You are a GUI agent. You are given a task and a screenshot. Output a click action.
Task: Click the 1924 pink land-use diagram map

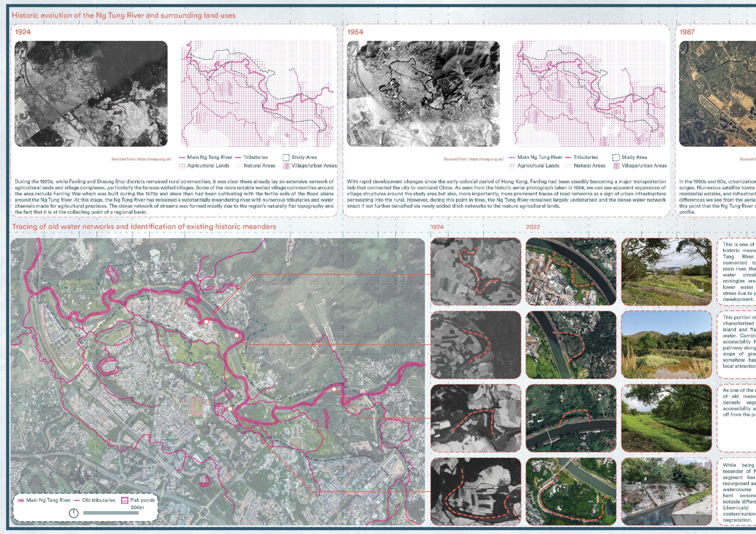click(x=257, y=94)
